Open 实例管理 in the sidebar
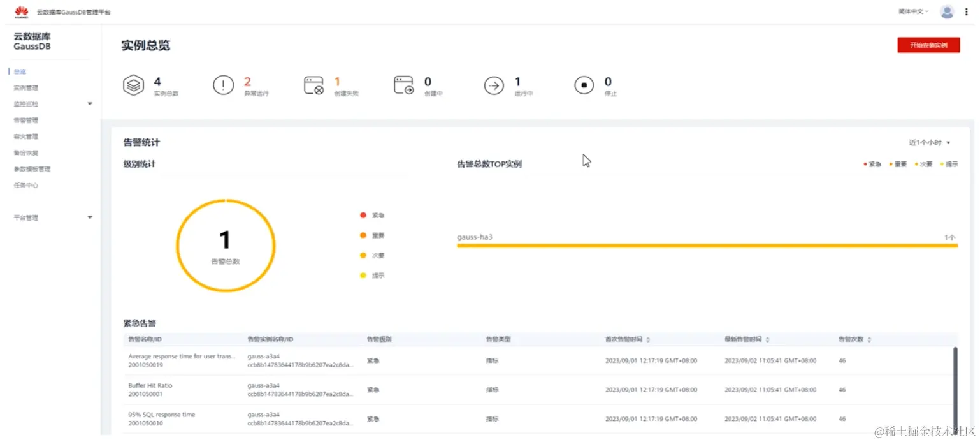The width and height of the screenshot is (980, 442). 26,88
